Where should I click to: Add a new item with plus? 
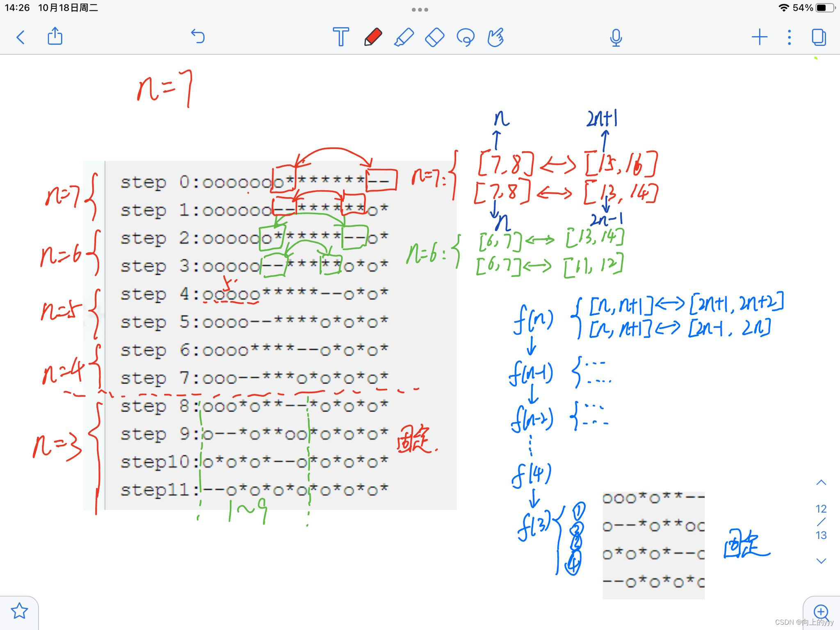[759, 37]
